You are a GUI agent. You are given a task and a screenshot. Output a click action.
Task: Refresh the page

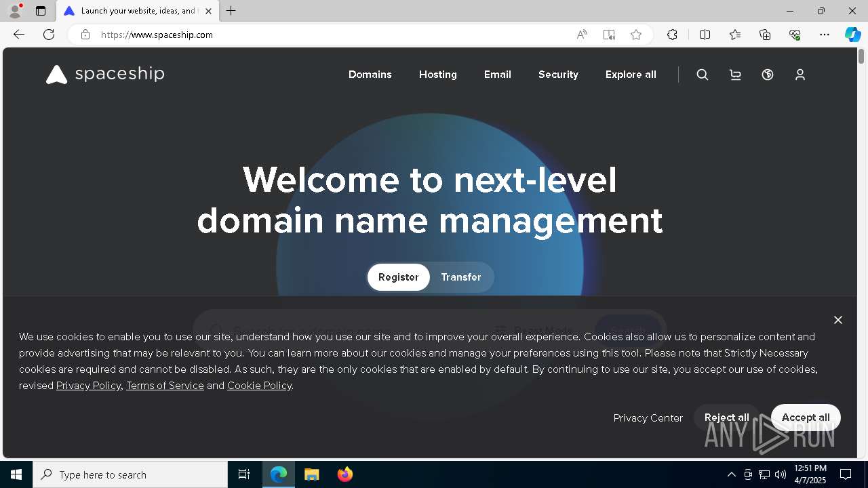coord(49,35)
